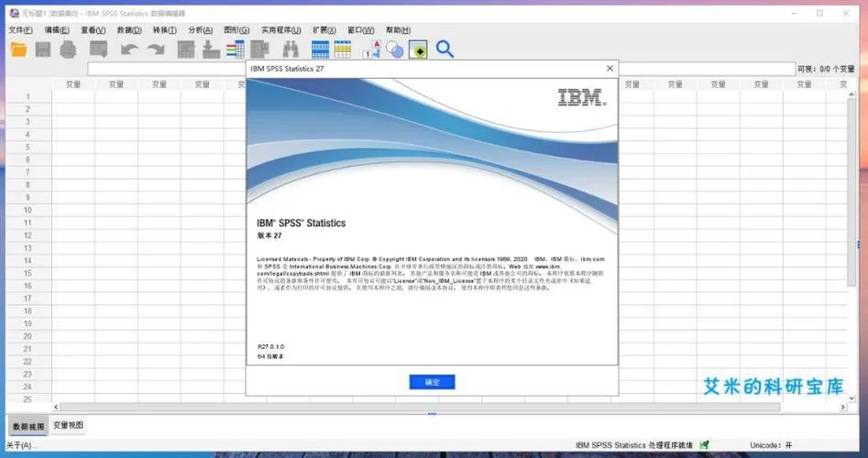Click the Print icon in toolbar

[68, 49]
